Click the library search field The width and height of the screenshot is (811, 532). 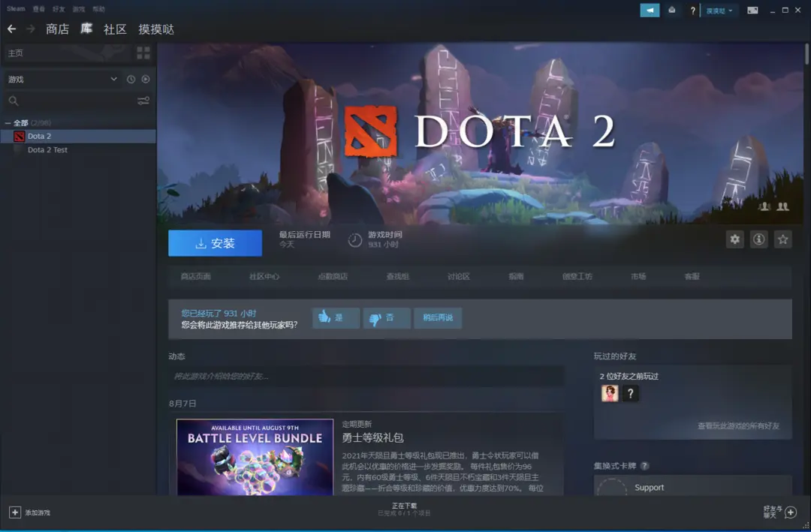pos(77,101)
